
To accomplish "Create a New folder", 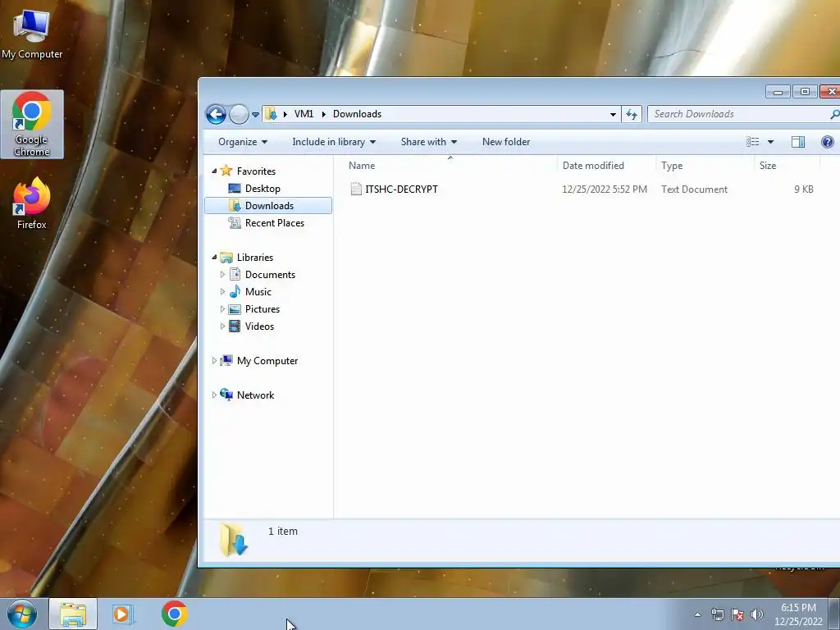I will 506,142.
